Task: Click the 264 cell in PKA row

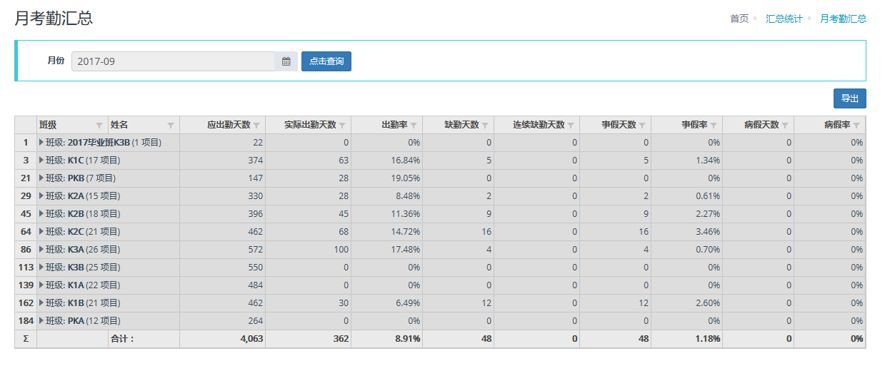Action: tap(222, 321)
